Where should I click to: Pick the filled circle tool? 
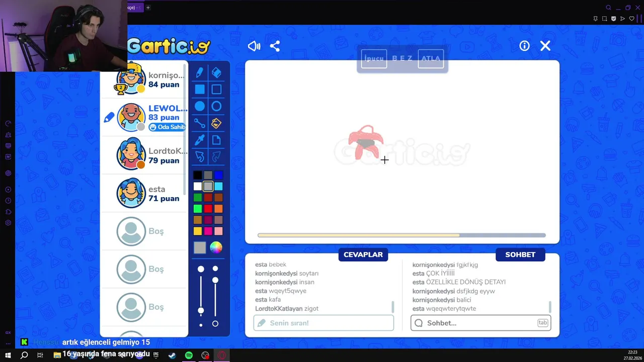(x=200, y=106)
